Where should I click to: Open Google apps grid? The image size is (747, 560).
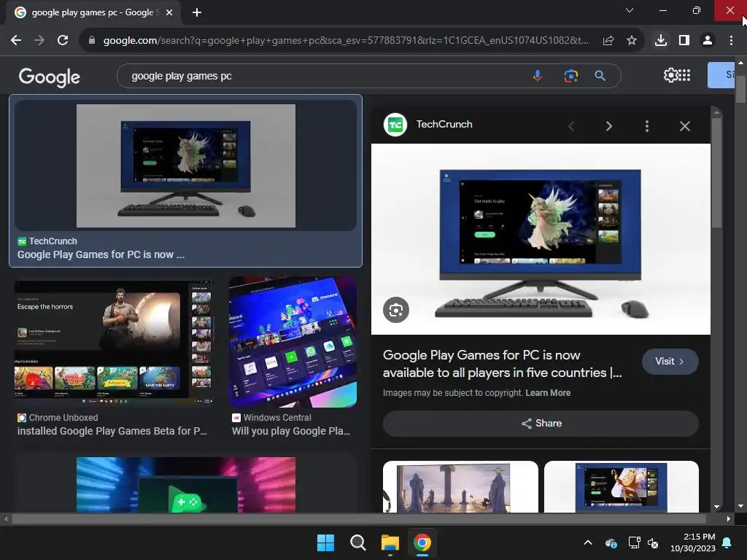tap(684, 75)
